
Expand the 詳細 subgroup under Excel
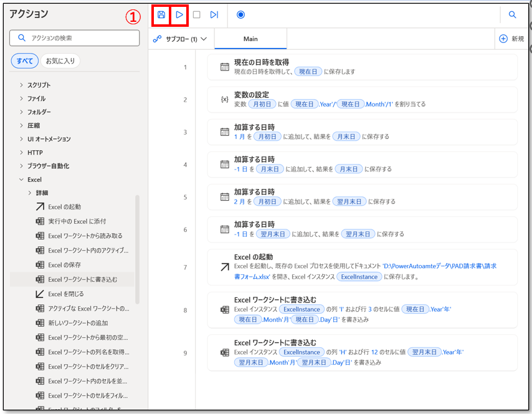coord(42,193)
